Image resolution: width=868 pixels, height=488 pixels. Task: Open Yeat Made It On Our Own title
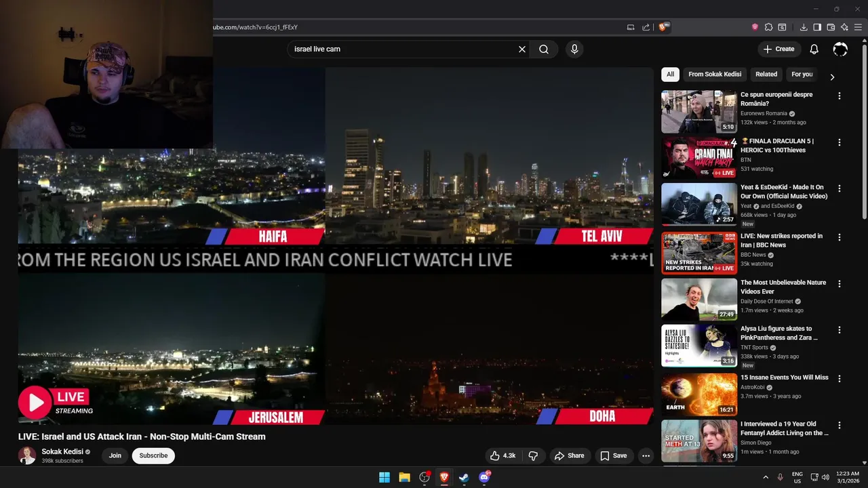pyautogui.click(x=784, y=192)
